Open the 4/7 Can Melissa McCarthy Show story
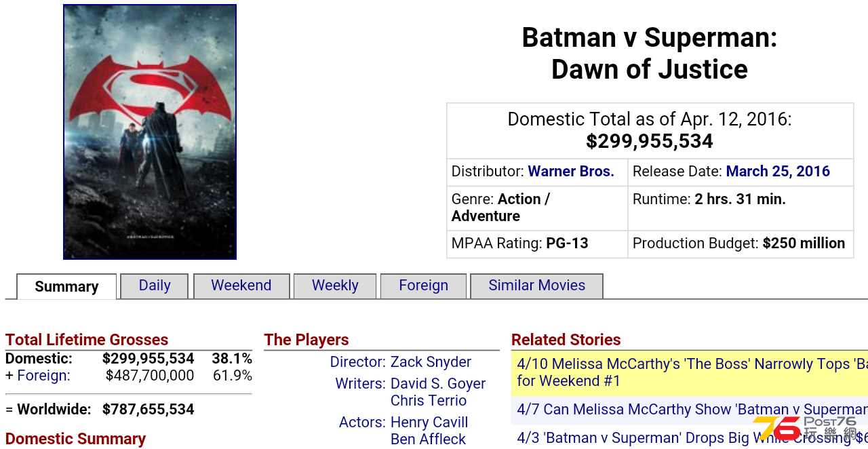This screenshot has width=868, height=449. [x=690, y=410]
